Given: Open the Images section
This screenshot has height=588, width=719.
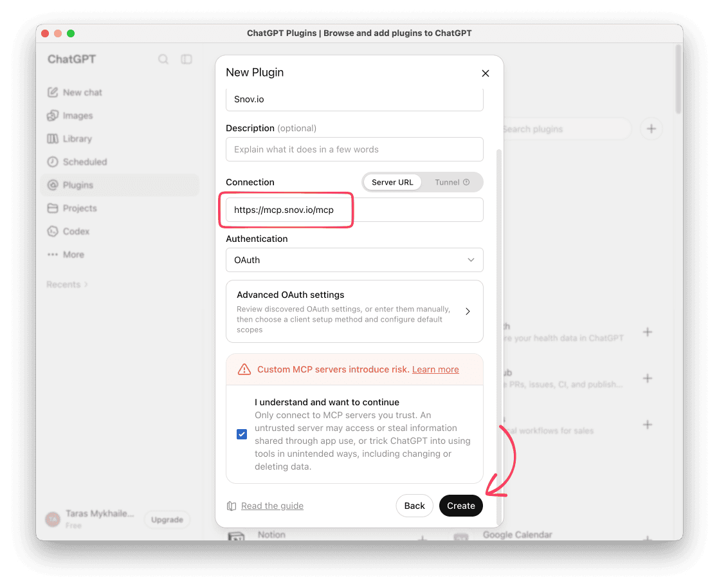Looking at the screenshot, I should (x=70, y=116).
